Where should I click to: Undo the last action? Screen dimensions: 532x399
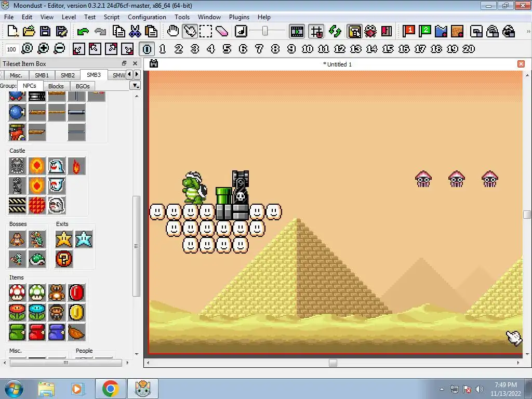pos(83,32)
